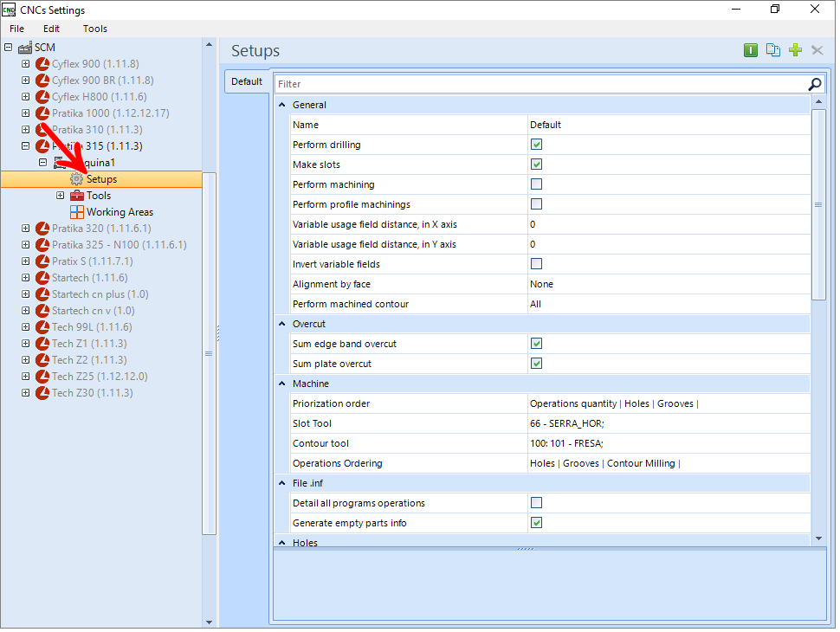
Task: Enable Detail all programs operations
Action: click(x=536, y=503)
